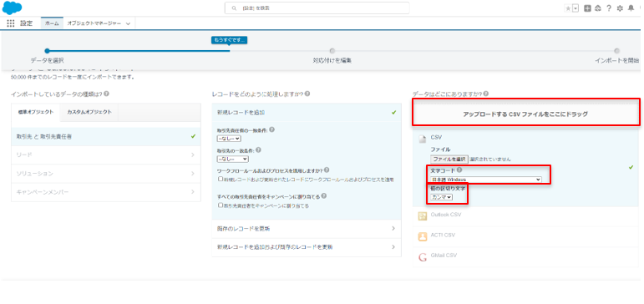Open the 値の区切り文字 delimiter dropdown

pos(442,197)
